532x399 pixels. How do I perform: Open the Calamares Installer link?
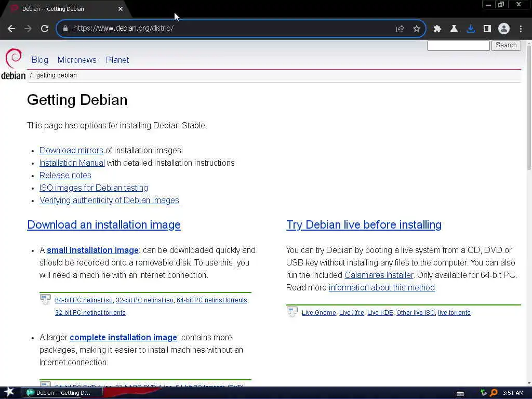[379, 275]
